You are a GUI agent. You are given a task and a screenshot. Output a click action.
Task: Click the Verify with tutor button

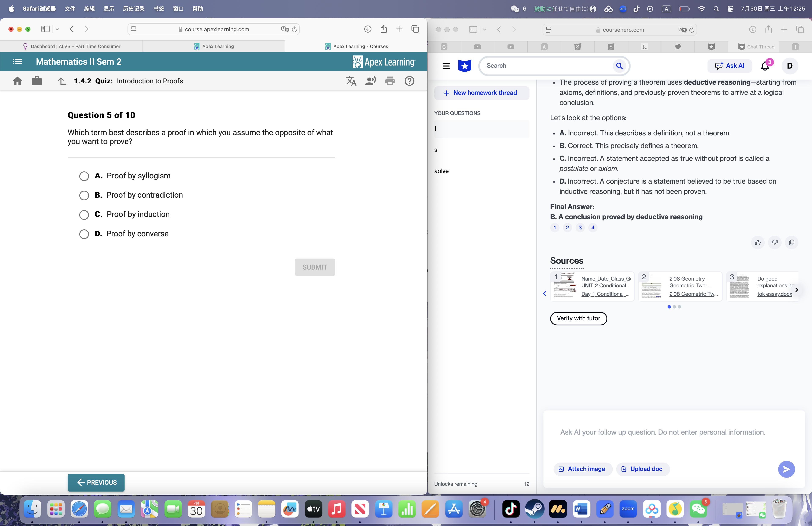point(578,318)
